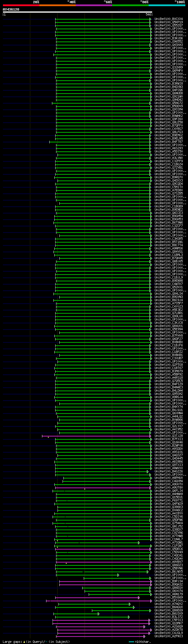The width and height of the screenshot is (188, 644).
Task: Select the UniRef100_C4JGL9 label
Action: tap(169, 633)
